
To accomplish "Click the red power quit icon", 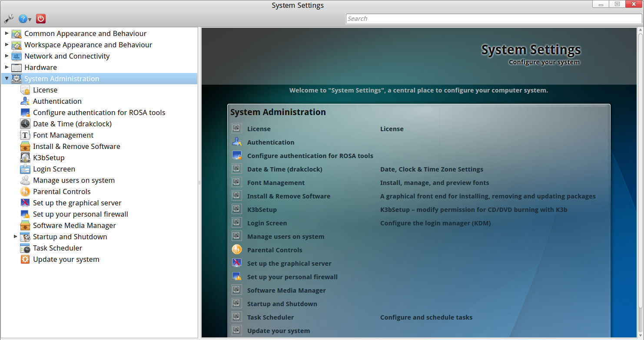I will (x=41, y=19).
